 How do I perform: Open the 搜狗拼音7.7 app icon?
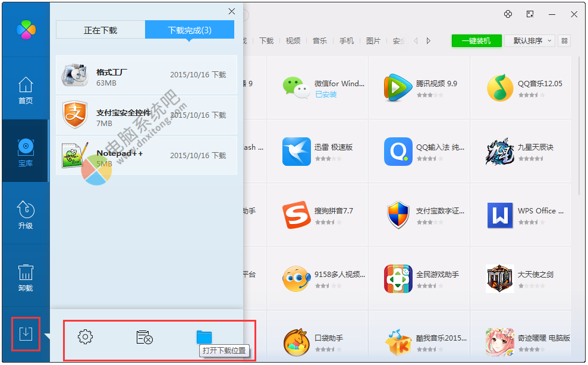(296, 215)
